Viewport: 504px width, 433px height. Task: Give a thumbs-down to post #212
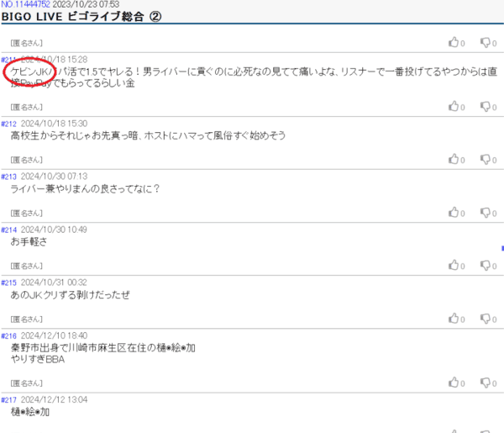click(485, 160)
